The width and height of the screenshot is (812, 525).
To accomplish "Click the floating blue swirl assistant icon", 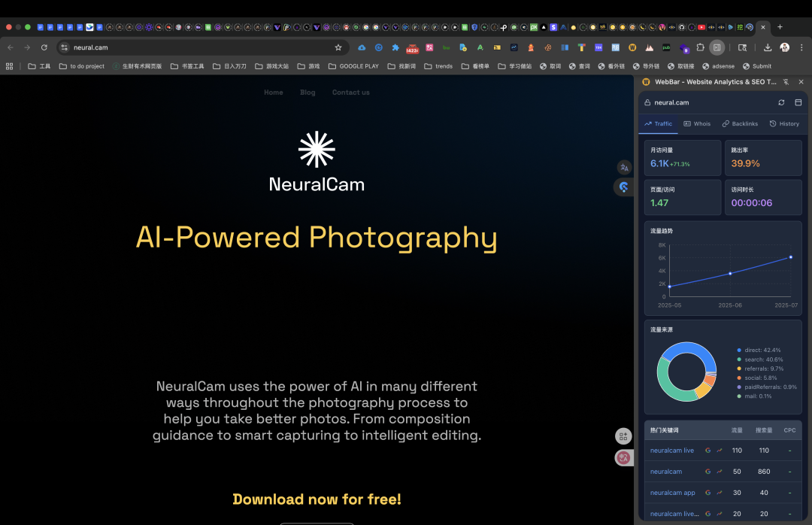I will (623, 187).
